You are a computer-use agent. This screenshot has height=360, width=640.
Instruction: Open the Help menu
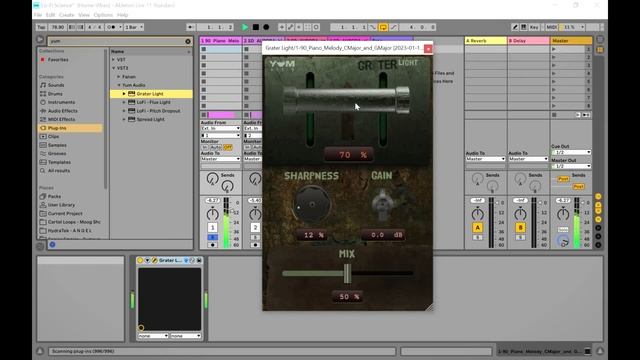[122, 15]
